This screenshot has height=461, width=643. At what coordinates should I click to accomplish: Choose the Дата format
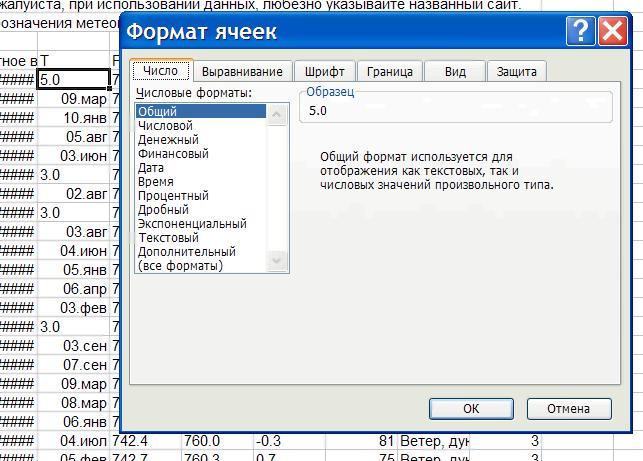coord(151,168)
